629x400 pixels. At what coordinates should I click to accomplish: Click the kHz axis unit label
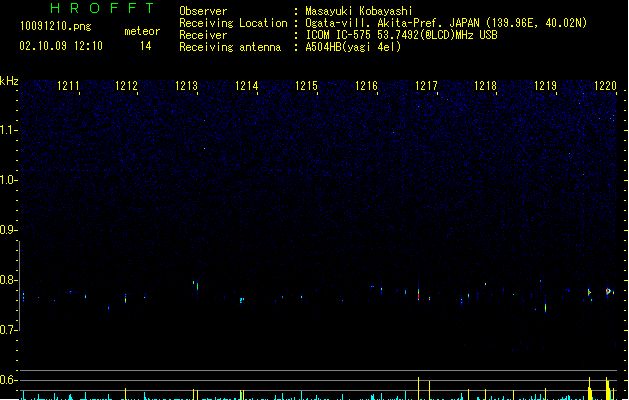coord(9,81)
